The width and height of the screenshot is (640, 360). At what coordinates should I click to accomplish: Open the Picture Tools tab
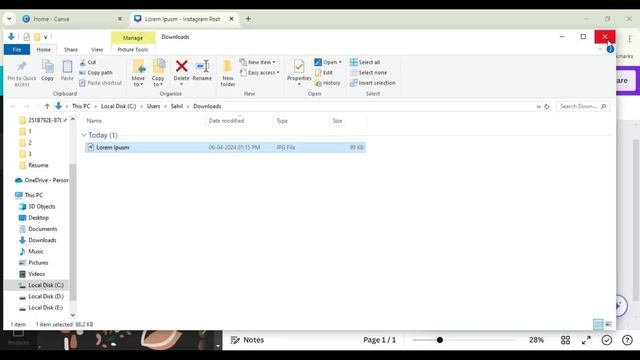click(x=133, y=49)
